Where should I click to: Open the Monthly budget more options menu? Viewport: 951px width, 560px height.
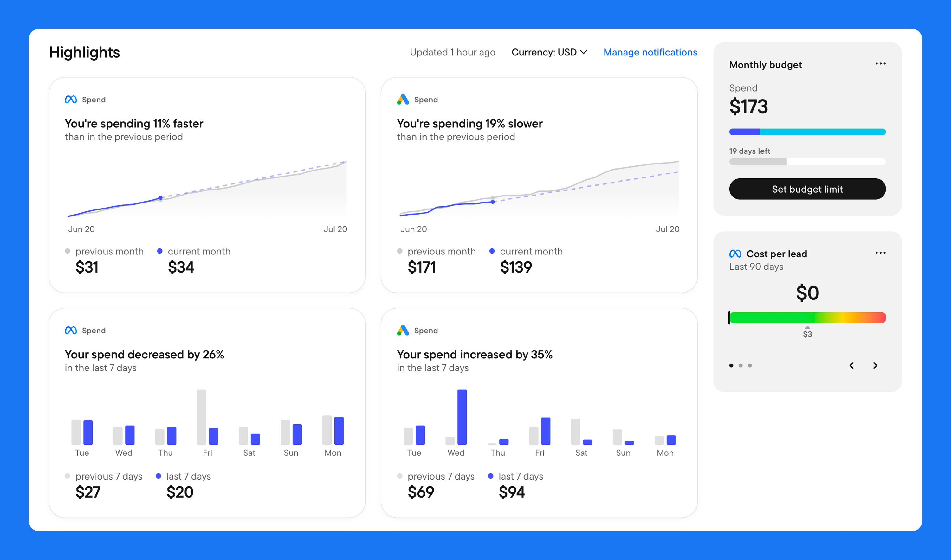(x=880, y=64)
